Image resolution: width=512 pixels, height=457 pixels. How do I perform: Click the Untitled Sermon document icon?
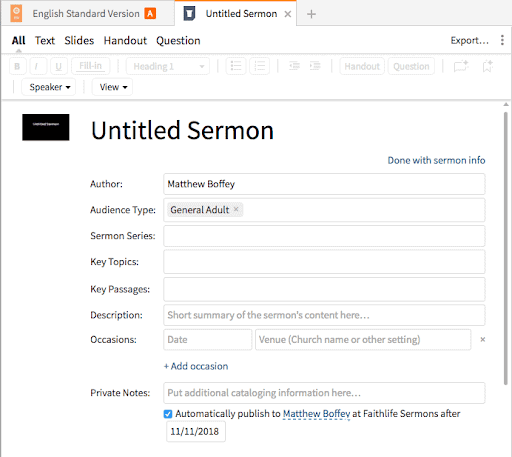tap(189, 14)
